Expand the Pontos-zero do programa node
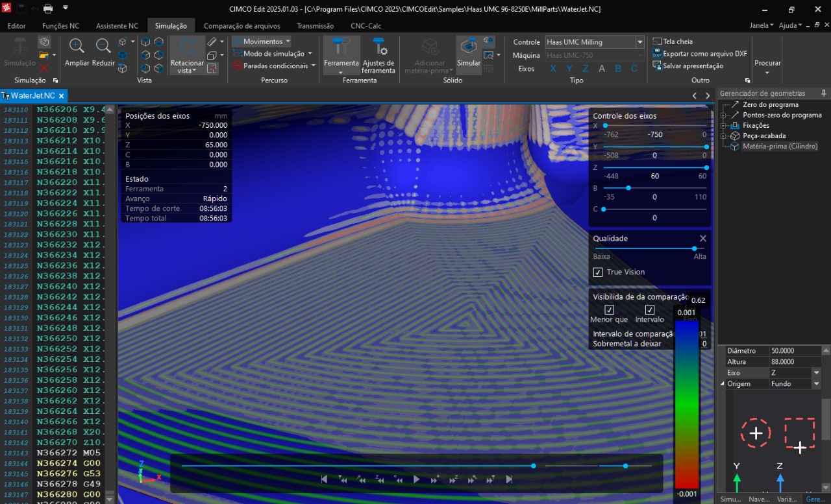 point(723,115)
